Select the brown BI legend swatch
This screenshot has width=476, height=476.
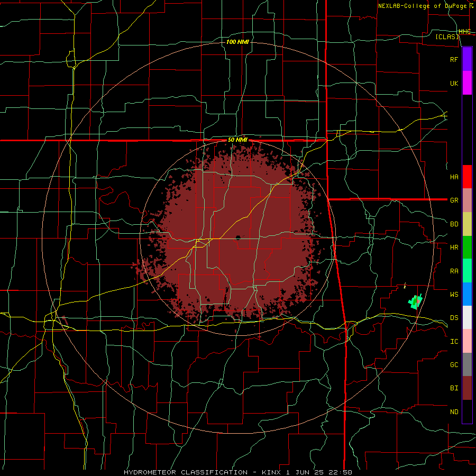click(x=467, y=388)
